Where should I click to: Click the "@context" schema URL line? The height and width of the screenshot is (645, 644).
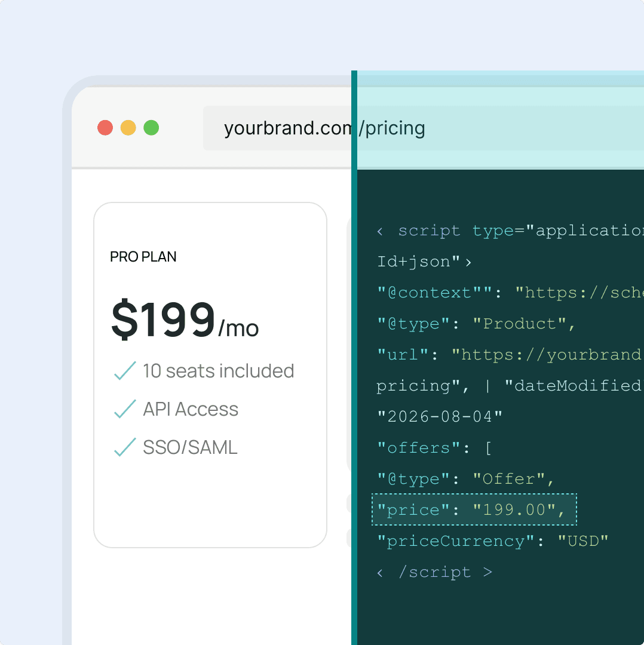pyautogui.click(x=510, y=293)
